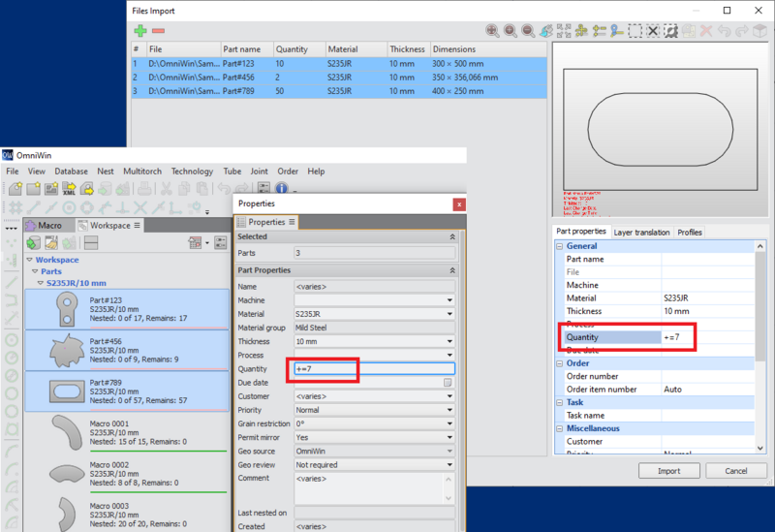Open the Permit mirror dropdown showing Yes
The width and height of the screenshot is (775, 532).
click(449, 438)
